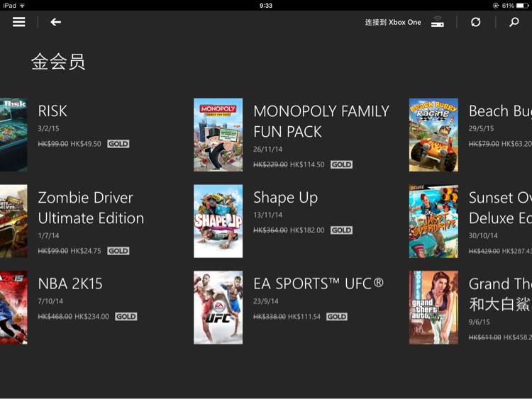Image resolution: width=532 pixels, height=399 pixels.
Task: Tap the struck-through HK$229.00 price
Action: click(270, 164)
